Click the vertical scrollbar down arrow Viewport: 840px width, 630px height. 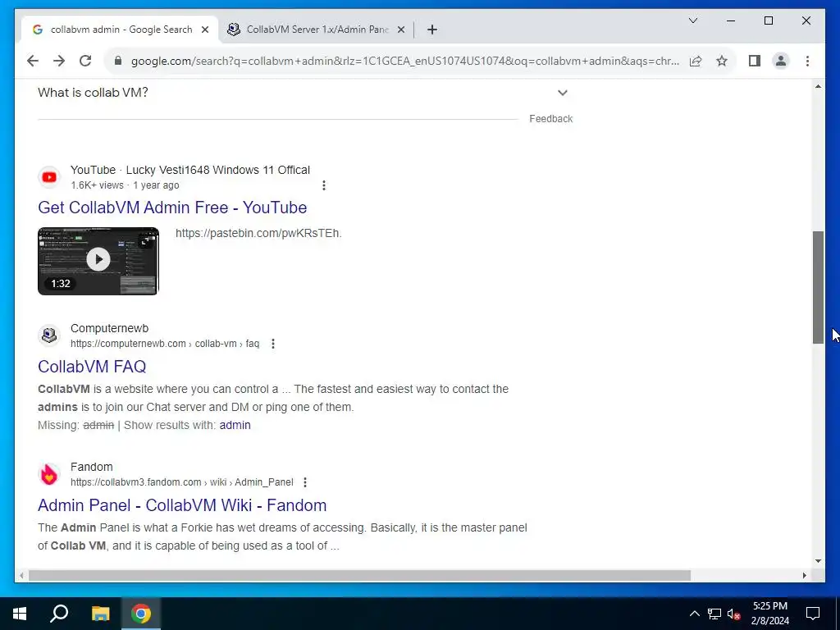pyautogui.click(x=818, y=561)
